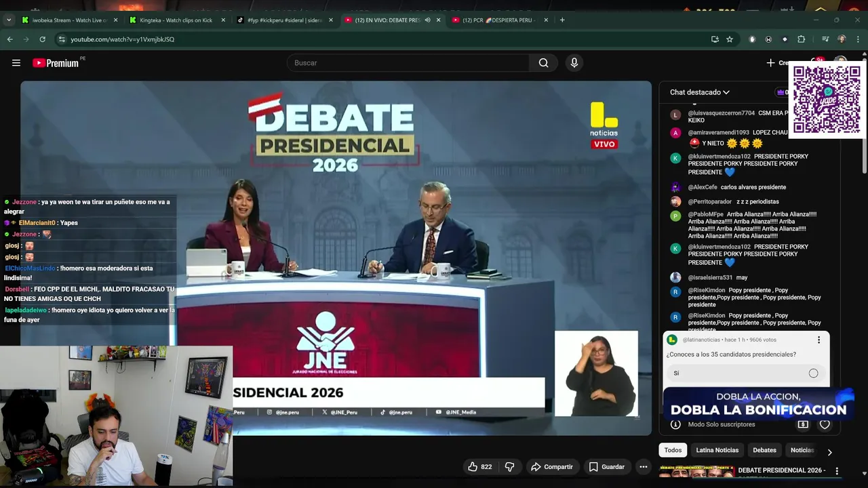This screenshot has width=868, height=488.
Task: Install app using address bar install icon
Action: pos(715,39)
